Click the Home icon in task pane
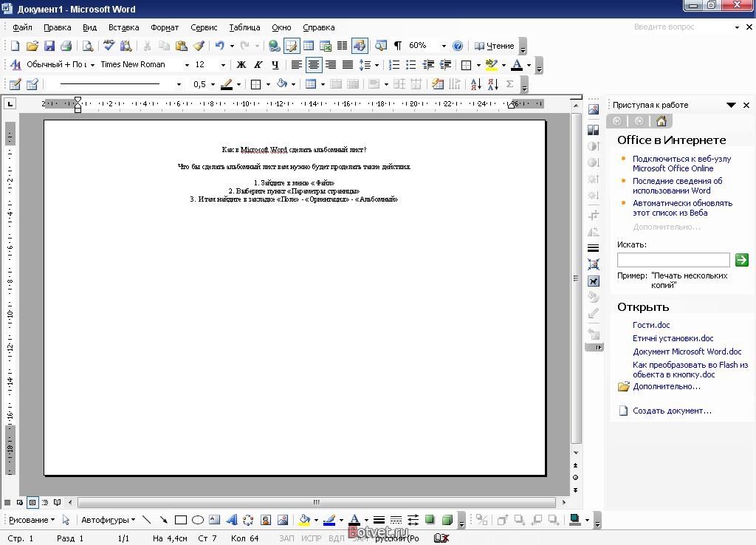The image size is (756, 545). click(661, 121)
